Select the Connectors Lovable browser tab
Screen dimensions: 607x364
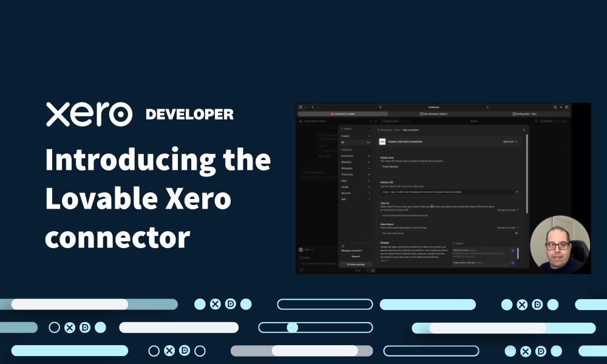click(x=342, y=114)
